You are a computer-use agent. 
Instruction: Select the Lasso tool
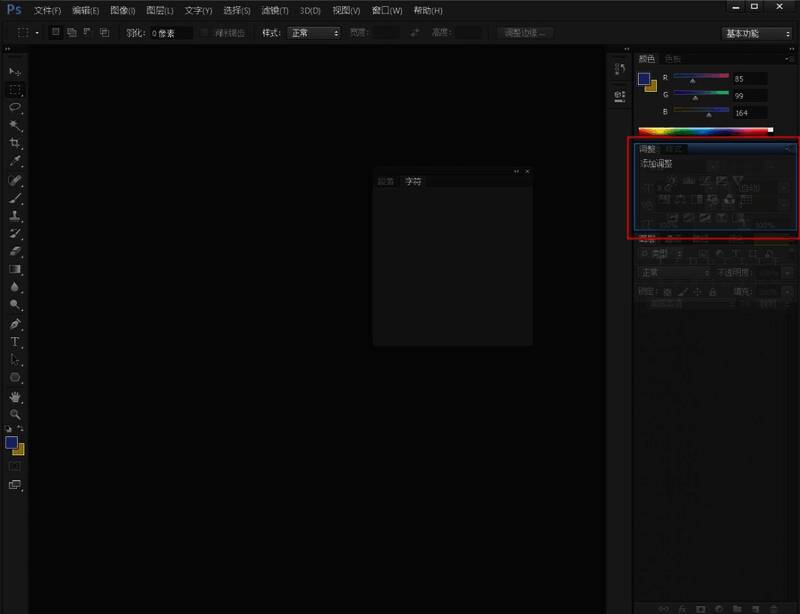(x=15, y=107)
